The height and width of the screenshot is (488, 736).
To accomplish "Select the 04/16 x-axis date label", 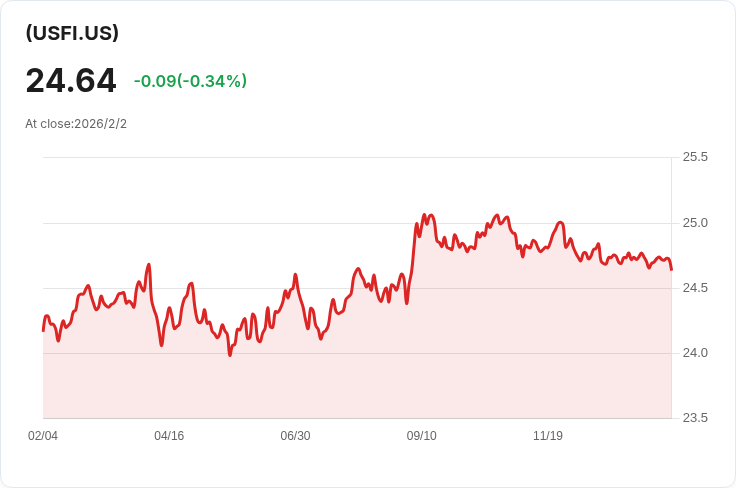I will [x=169, y=436].
